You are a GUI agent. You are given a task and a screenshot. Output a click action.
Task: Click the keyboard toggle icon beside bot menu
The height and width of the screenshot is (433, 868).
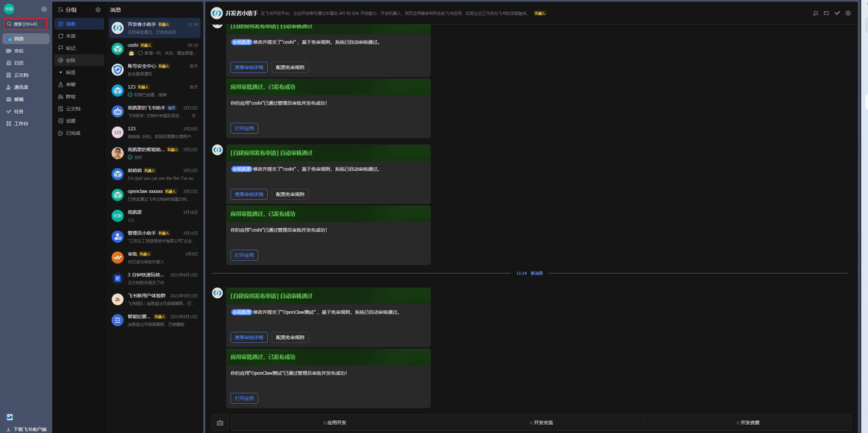(220, 423)
